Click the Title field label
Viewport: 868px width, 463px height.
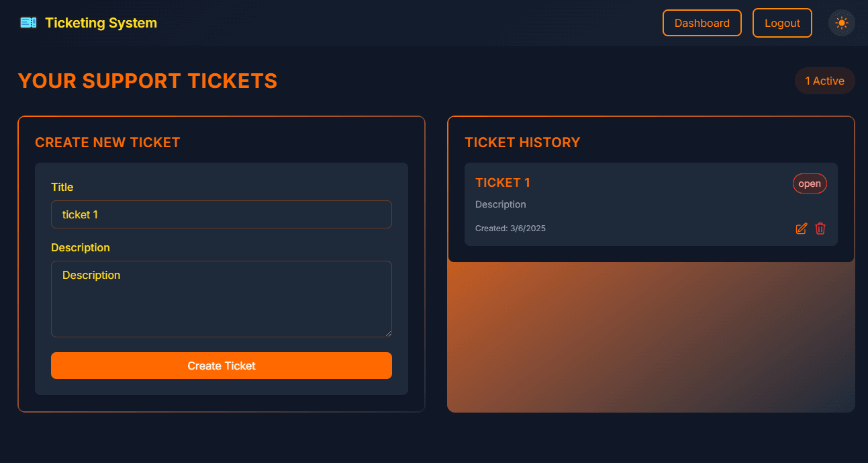pyautogui.click(x=62, y=187)
